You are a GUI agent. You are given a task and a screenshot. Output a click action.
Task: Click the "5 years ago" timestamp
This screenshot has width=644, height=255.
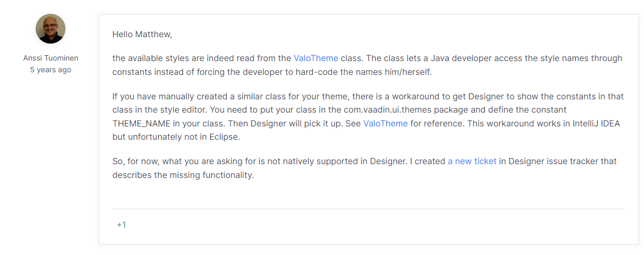tap(51, 70)
